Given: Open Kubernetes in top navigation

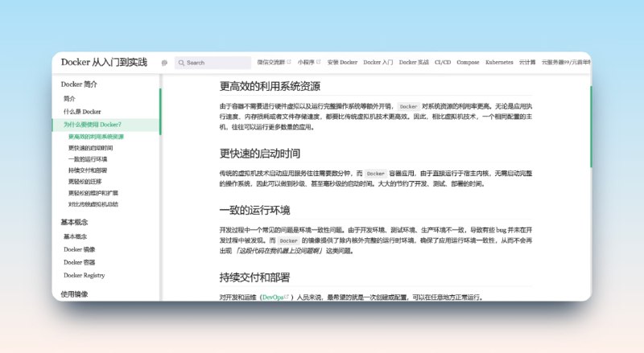Looking at the screenshot, I should [x=499, y=63].
